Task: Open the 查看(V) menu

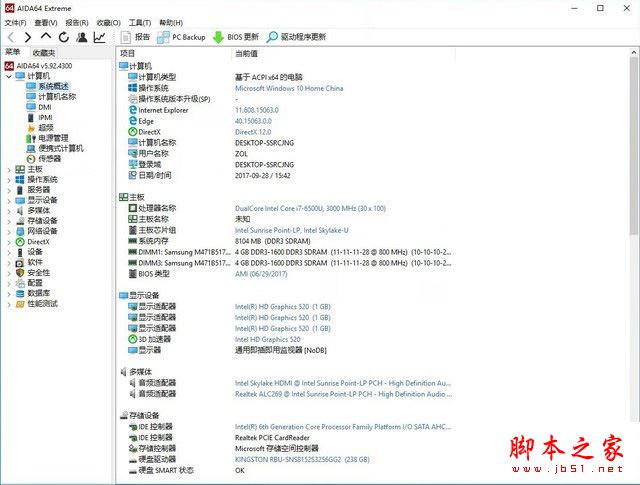Action: coord(46,23)
